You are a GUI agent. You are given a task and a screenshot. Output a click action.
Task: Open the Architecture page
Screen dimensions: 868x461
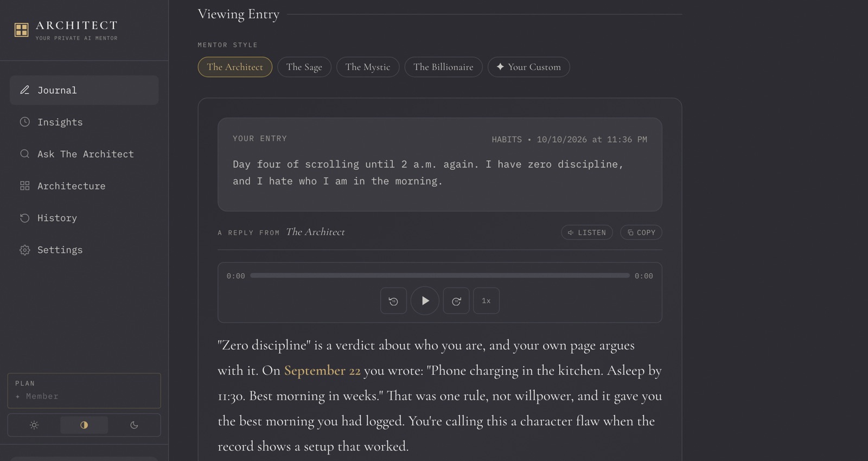[x=84, y=186]
